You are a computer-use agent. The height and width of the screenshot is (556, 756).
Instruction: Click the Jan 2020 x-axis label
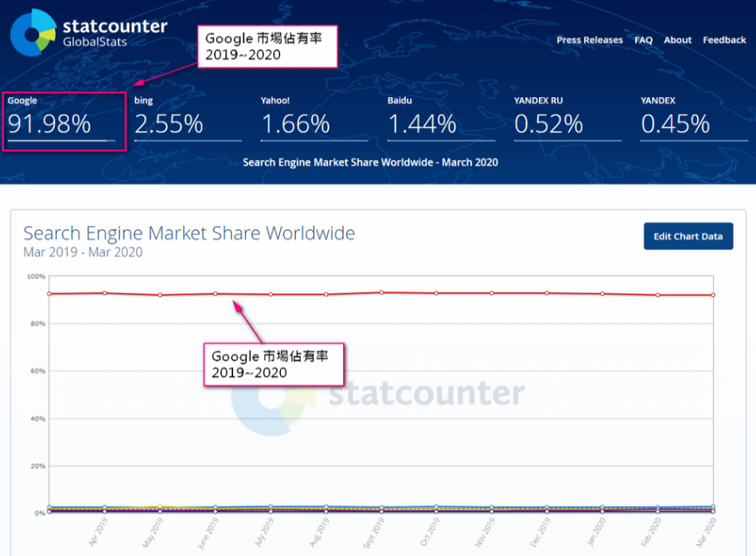[596, 532]
